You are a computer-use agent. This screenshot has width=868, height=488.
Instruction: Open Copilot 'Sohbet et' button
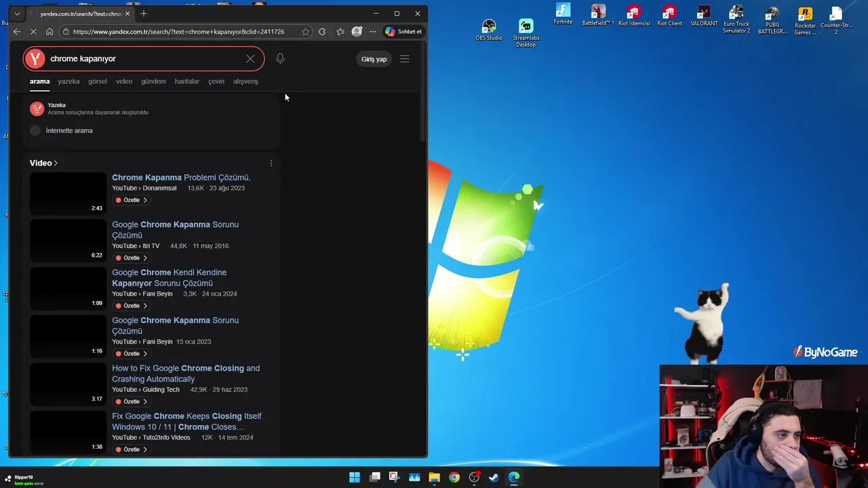point(403,31)
